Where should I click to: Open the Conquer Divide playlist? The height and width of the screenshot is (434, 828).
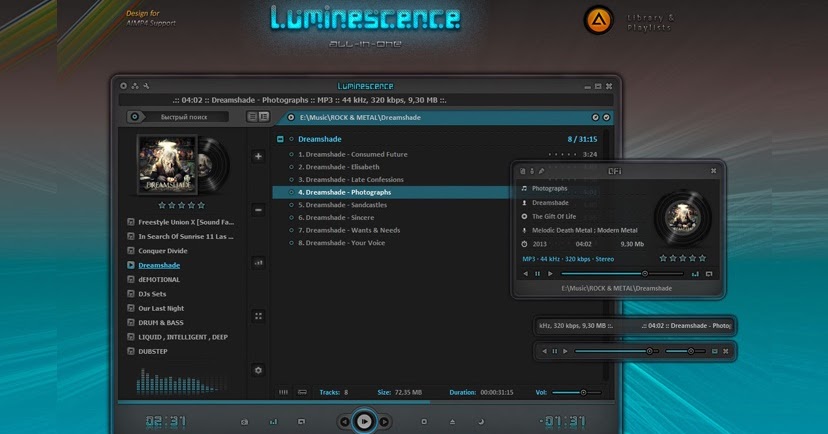pos(163,251)
